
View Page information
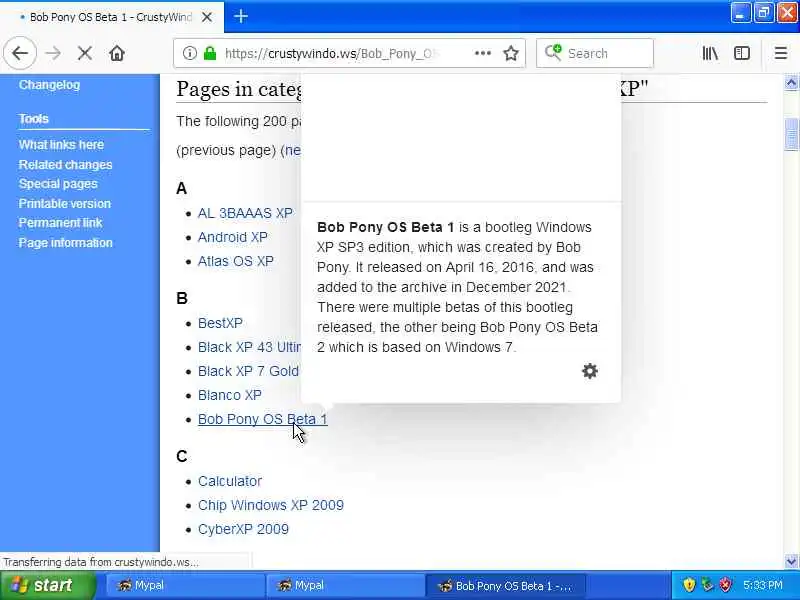66,243
